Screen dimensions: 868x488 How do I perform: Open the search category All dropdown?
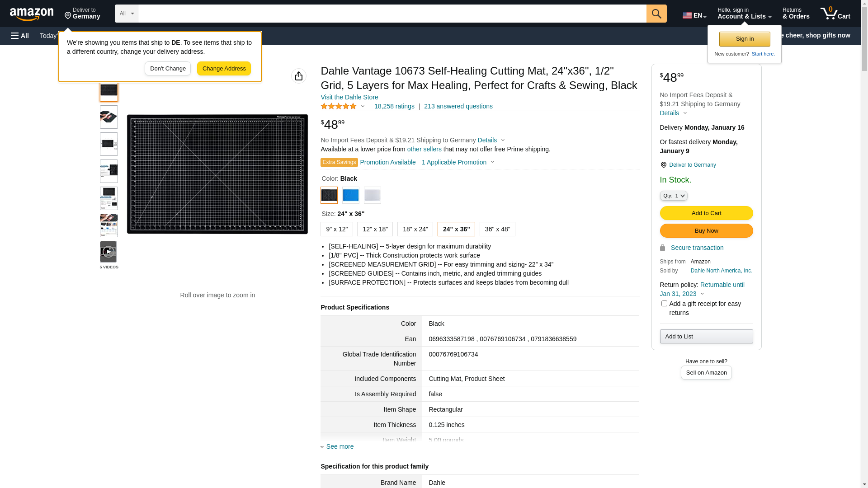(x=126, y=14)
